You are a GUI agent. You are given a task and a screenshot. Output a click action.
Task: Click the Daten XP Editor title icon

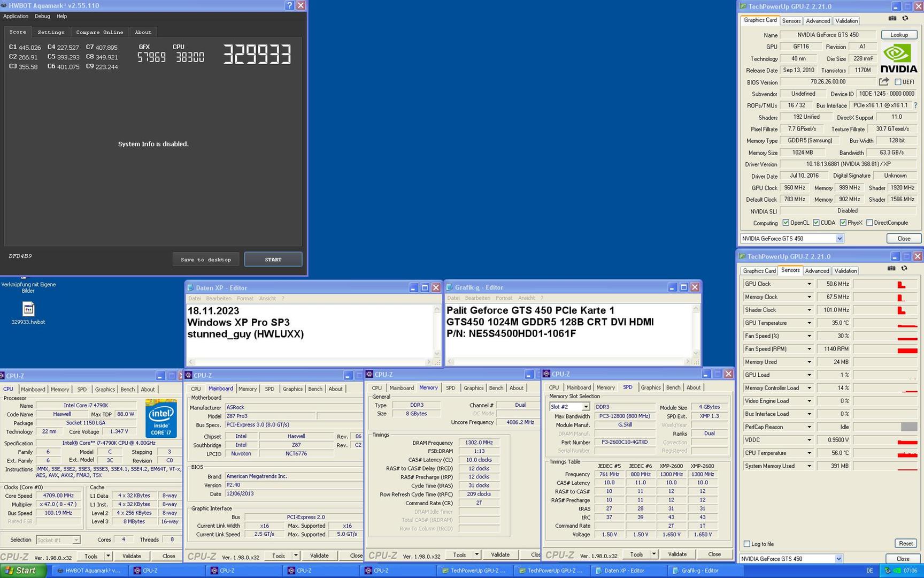(191, 287)
